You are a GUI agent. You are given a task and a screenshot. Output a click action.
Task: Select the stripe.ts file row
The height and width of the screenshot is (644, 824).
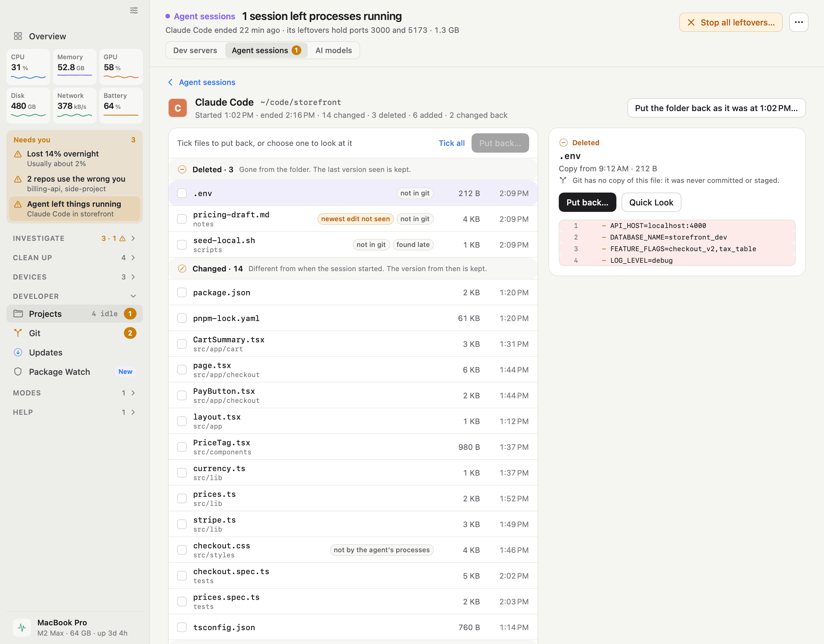coord(353,524)
